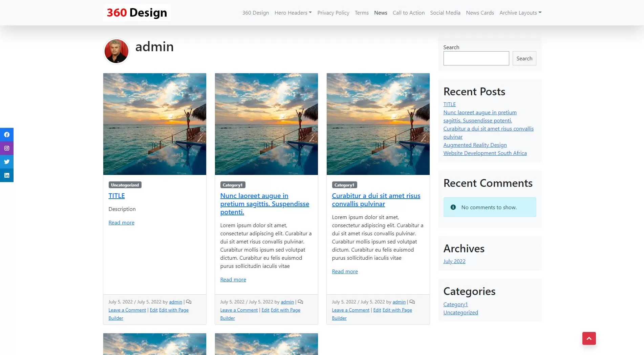
Task: Click Edit link in Curabitur card footer
Action: click(377, 310)
